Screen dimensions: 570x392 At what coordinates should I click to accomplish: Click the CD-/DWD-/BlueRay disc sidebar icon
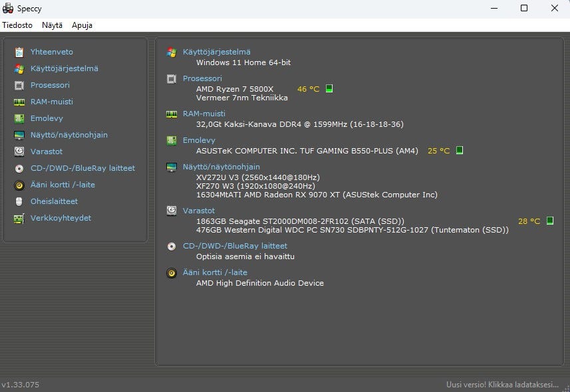click(19, 169)
